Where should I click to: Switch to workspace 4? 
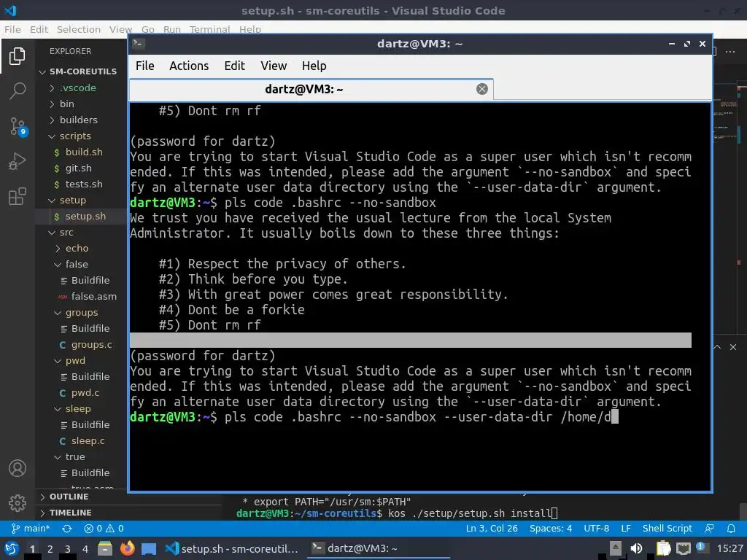(85, 548)
